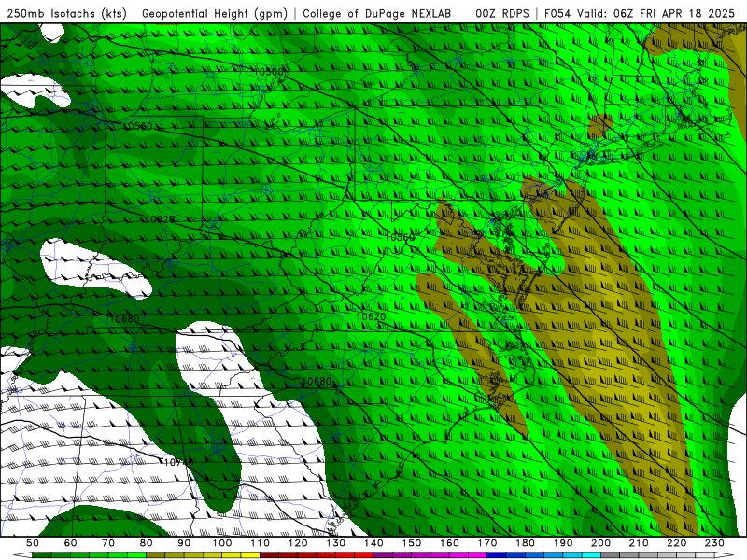
Task: Click the eastern 10680 contour label
Action: (317, 382)
